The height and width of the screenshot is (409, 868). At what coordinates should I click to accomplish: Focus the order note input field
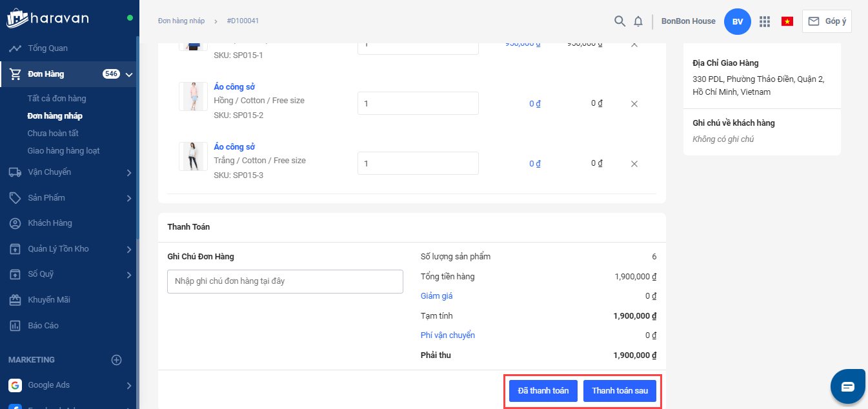click(x=285, y=281)
